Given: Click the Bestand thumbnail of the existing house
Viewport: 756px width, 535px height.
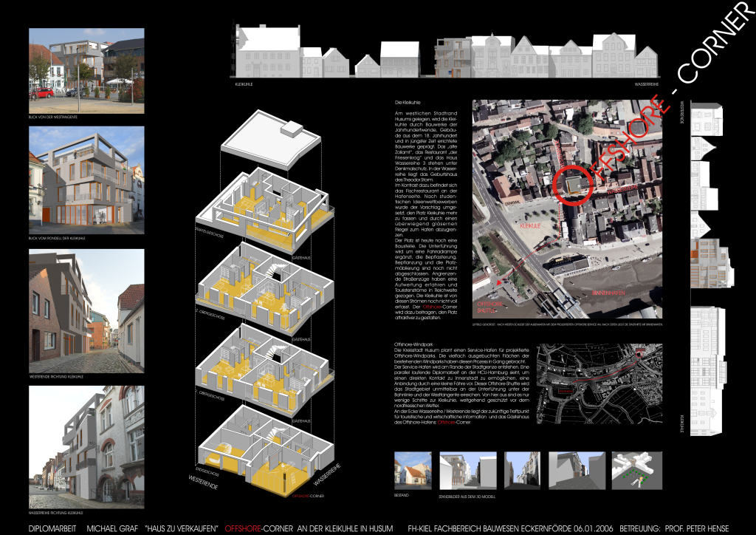Looking at the screenshot, I should [x=413, y=471].
